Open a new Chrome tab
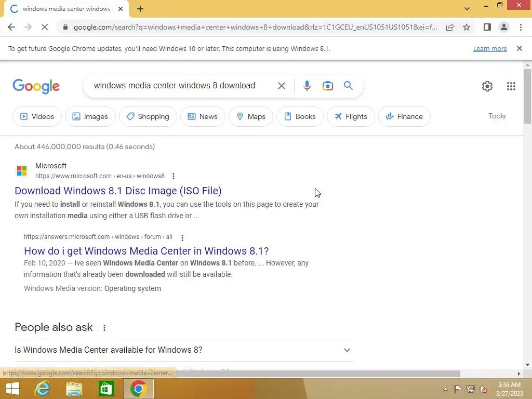This screenshot has width=532, height=399. (x=140, y=9)
